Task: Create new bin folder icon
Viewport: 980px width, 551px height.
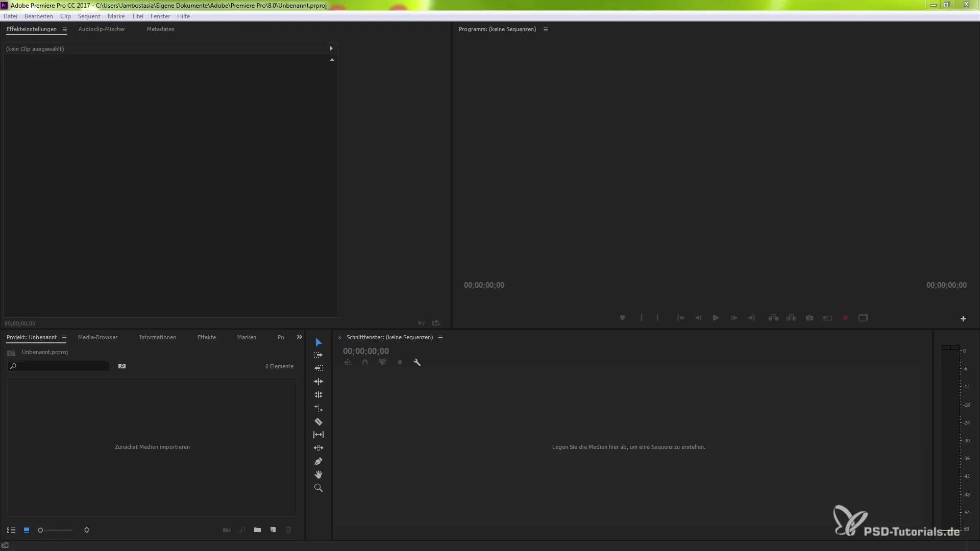Action: click(x=258, y=530)
